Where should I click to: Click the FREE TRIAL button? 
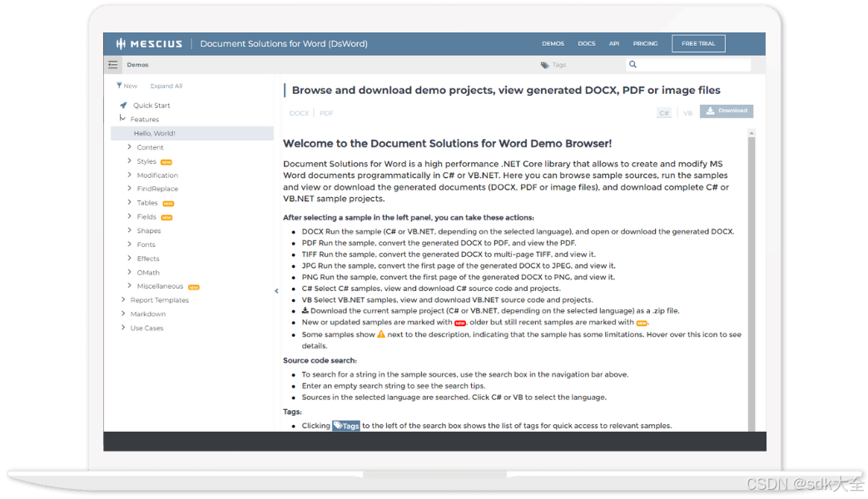698,44
